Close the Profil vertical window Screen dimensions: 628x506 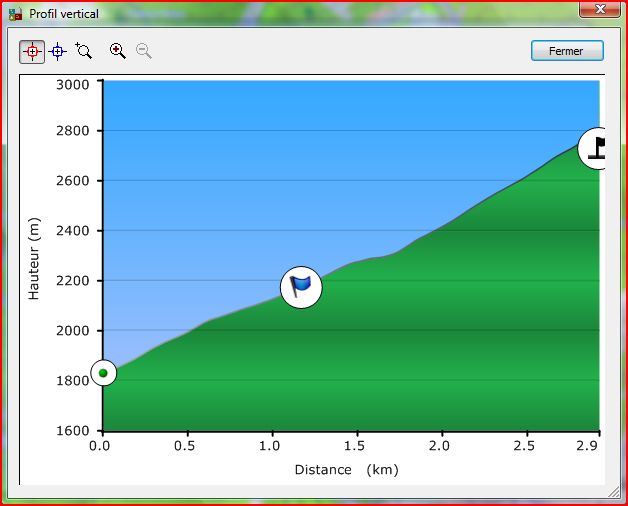click(x=598, y=11)
